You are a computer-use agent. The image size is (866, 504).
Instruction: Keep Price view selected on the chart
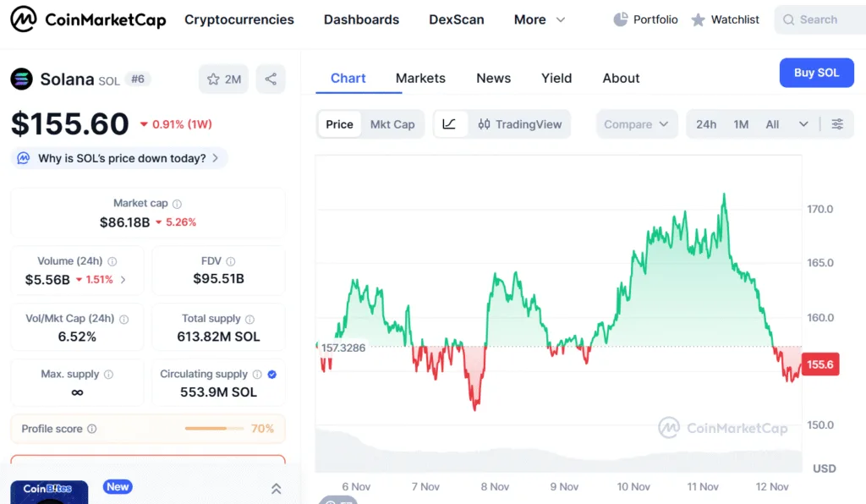coord(338,123)
